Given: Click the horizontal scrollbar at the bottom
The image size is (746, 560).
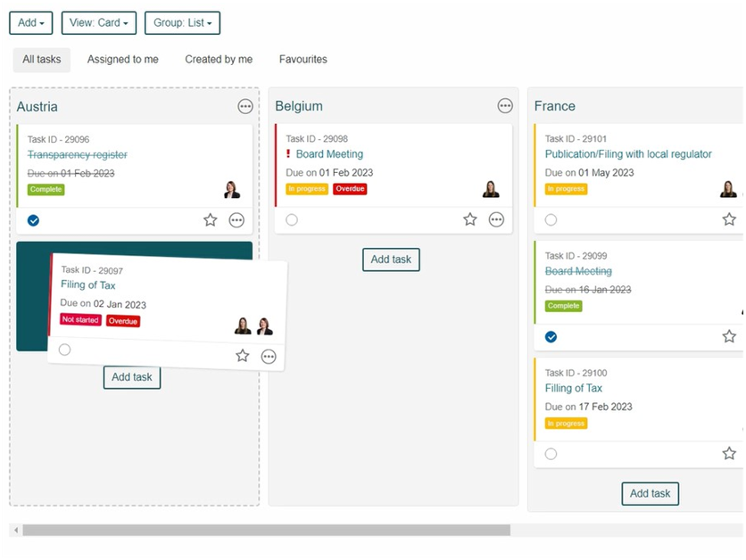Looking at the screenshot, I should (x=266, y=530).
